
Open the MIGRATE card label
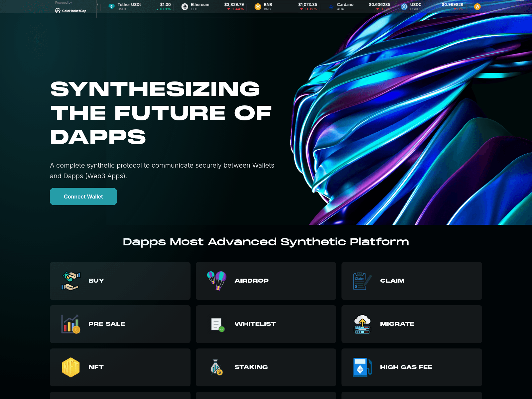pyautogui.click(x=397, y=324)
